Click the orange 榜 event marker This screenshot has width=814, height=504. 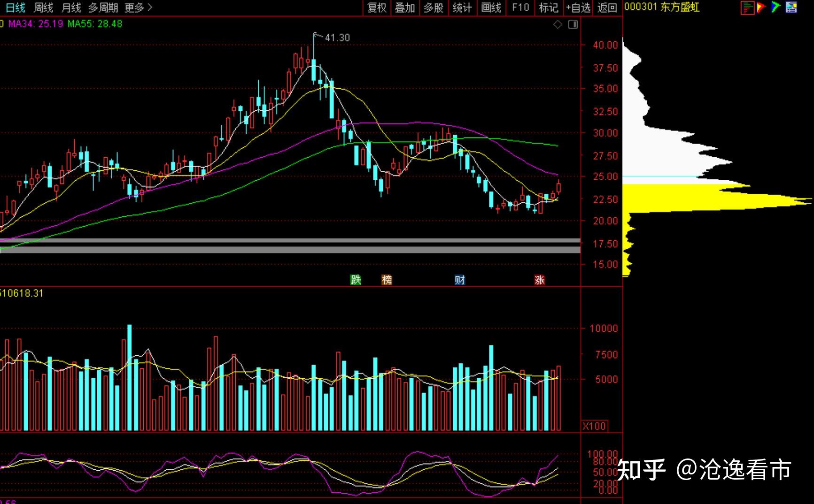click(x=387, y=280)
